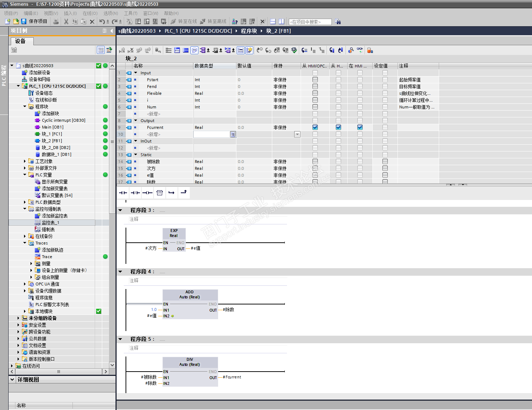The width and height of the screenshot is (532, 410).
Task: Uncheck HMI/OPC accessible box for Fcurrent
Action: [x=315, y=127]
